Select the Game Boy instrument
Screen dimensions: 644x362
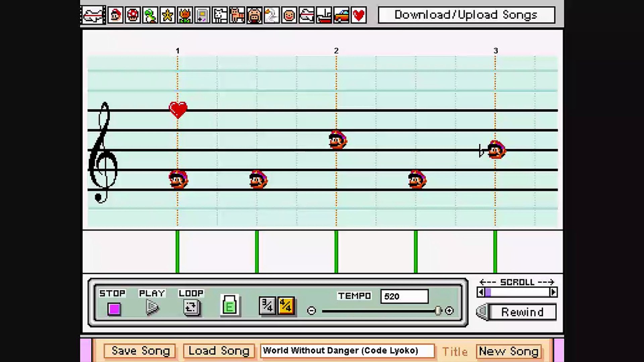pyautogui.click(x=202, y=15)
